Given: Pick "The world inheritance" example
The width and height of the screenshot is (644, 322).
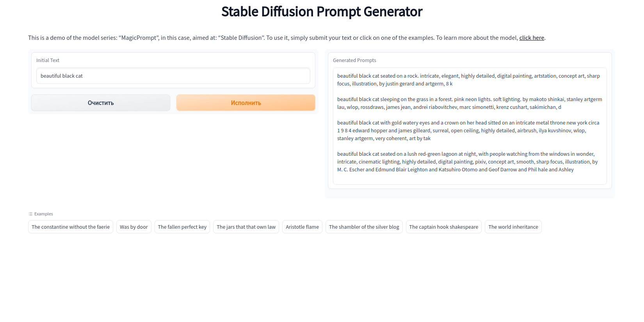Looking at the screenshot, I should (x=513, y=227).
